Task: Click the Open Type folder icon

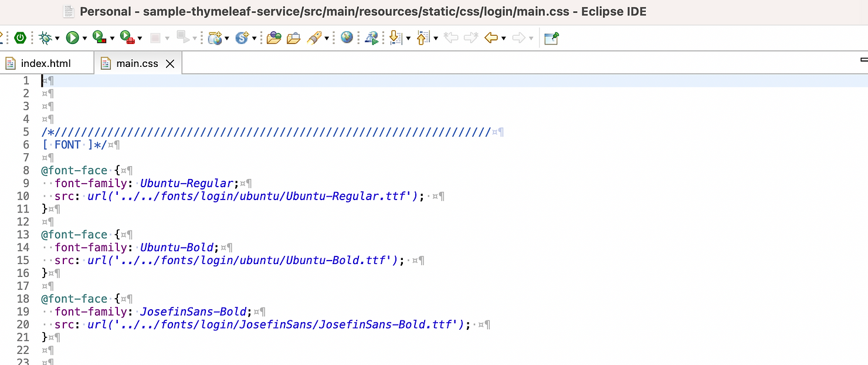Action: pos(273,38)
